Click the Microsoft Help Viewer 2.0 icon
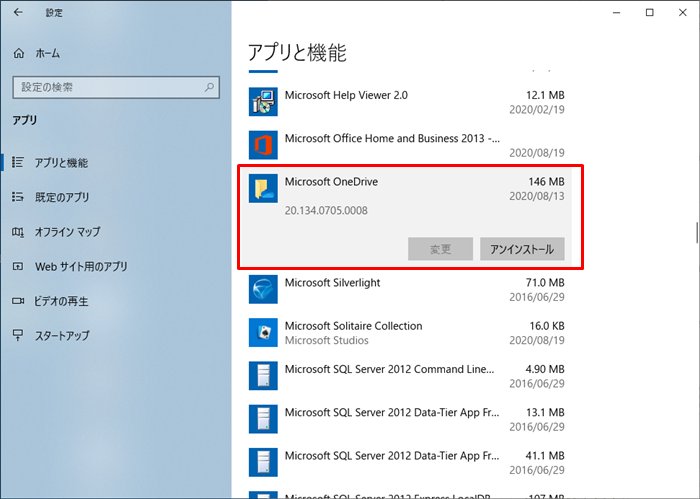This screenshot has height=499, width=700. (263, 102)
